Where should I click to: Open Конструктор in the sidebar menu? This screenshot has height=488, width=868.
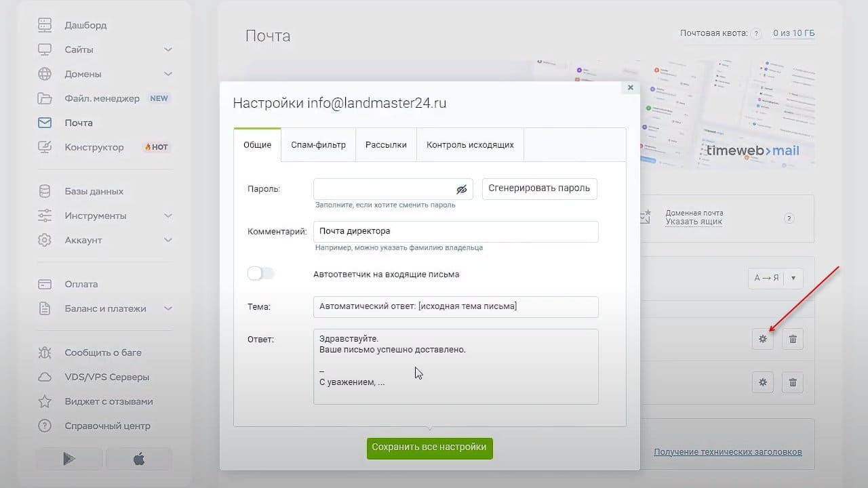[94, 147]
